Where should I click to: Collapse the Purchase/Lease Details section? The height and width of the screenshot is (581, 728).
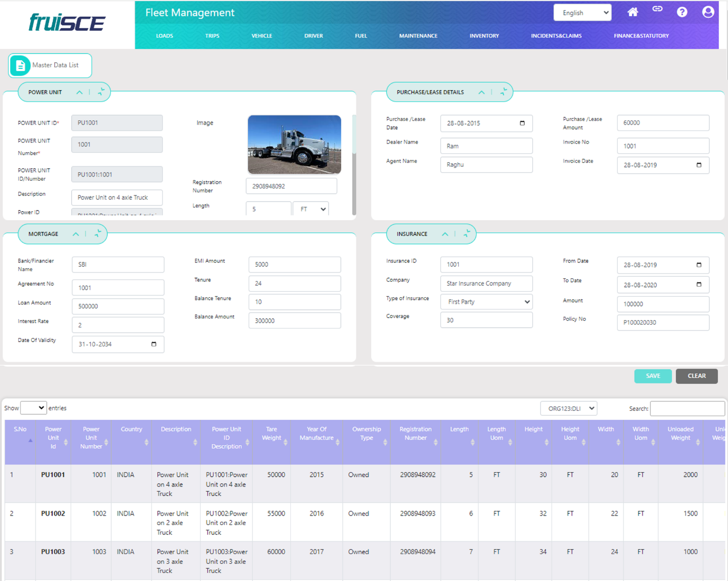click(x=481, y=92)
